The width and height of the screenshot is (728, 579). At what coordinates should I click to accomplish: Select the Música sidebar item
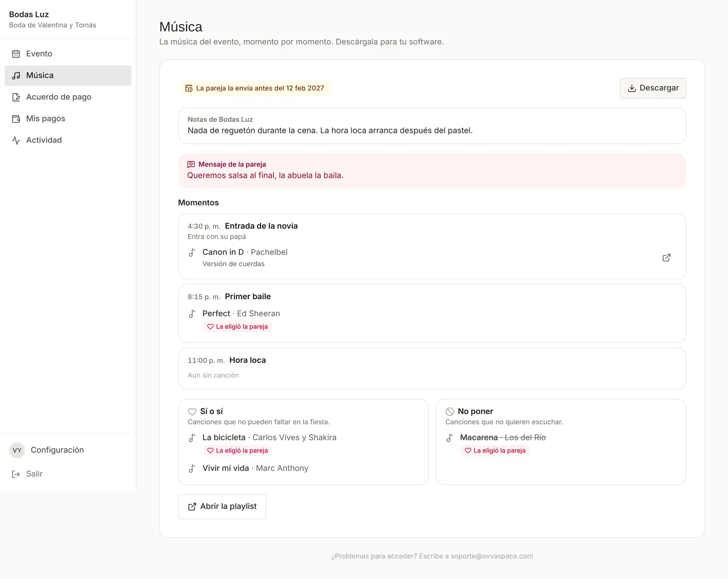pyautogui.click(x=68, y=76)
